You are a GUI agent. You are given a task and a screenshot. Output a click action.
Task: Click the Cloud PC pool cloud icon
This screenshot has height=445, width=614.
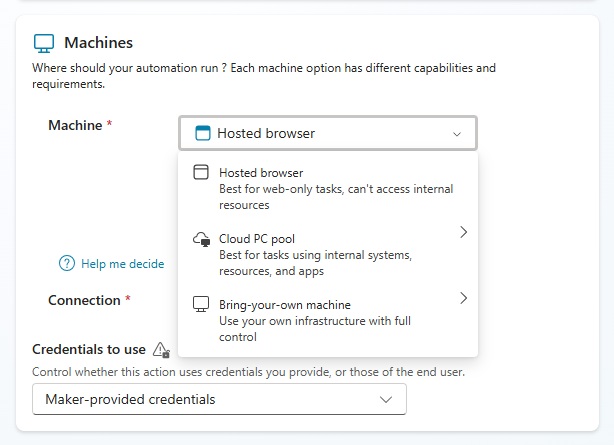click(x=200, y=240)
